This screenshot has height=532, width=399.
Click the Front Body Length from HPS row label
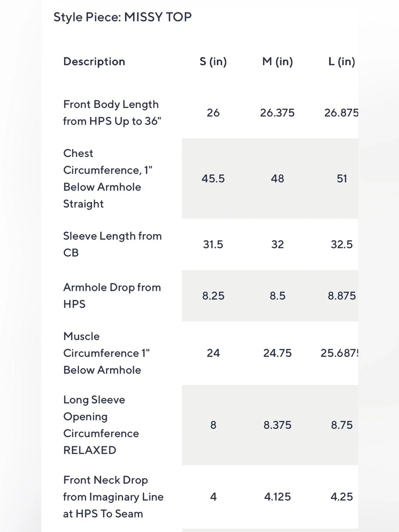click(112, 113)
